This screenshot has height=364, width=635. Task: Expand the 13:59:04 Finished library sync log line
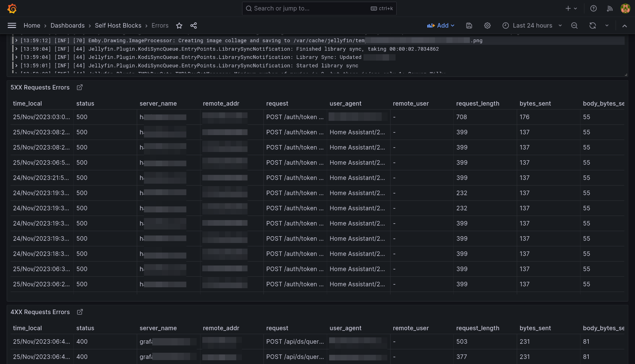tap(16, 49)
